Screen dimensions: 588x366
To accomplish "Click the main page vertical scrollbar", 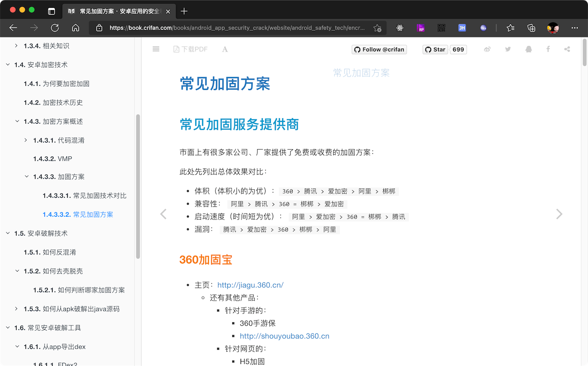I will [x=585, y=52].
